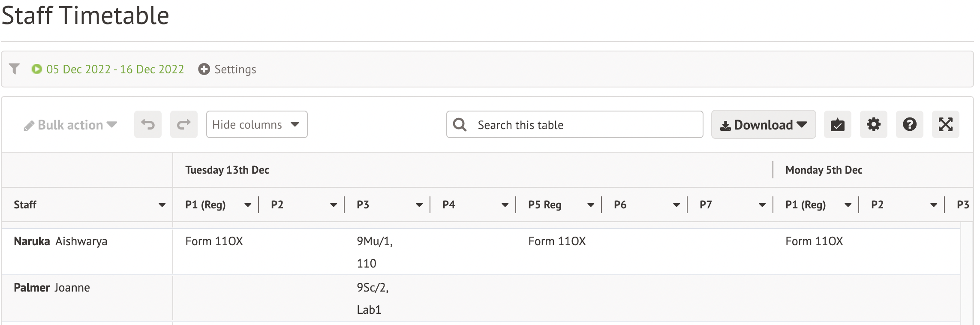Toggle fullscreen with the expand arrows icon
Image resolution: width=980 pixels, height=325 pixels.
coord(945,125)
